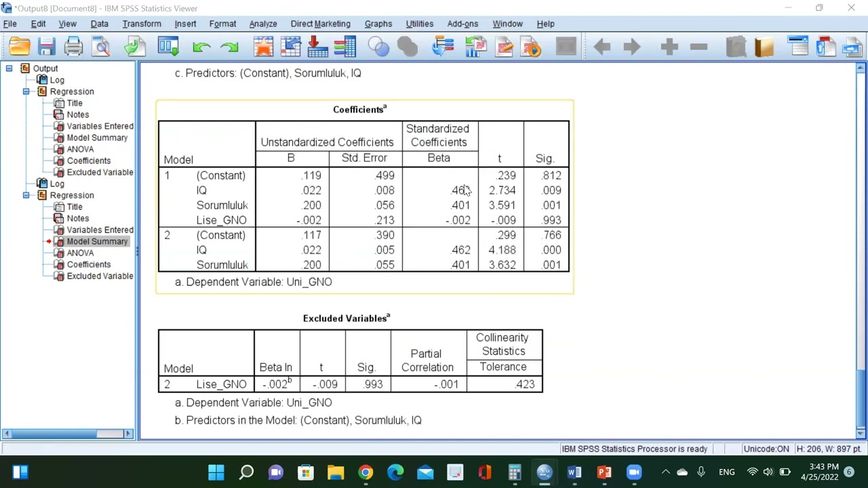Click the Windows Start button in taskbar
Screen dimensions: 868x488
[216, 472]
